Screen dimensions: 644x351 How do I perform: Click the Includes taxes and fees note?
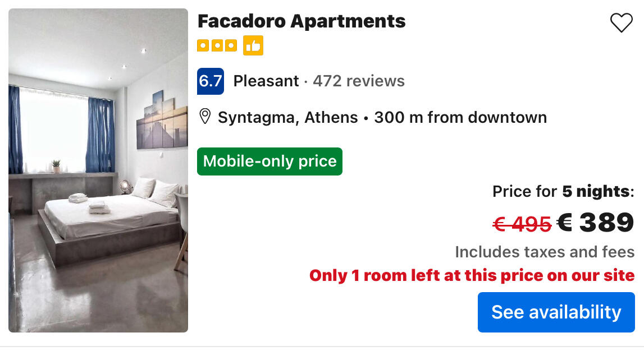544,252
